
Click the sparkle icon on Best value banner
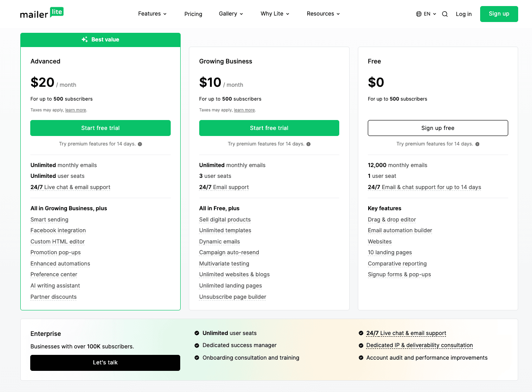(84, 39)
